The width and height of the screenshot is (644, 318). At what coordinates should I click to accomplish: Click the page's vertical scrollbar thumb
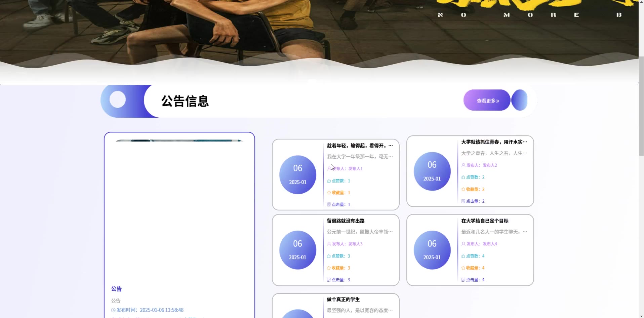[x=641, y=106]
